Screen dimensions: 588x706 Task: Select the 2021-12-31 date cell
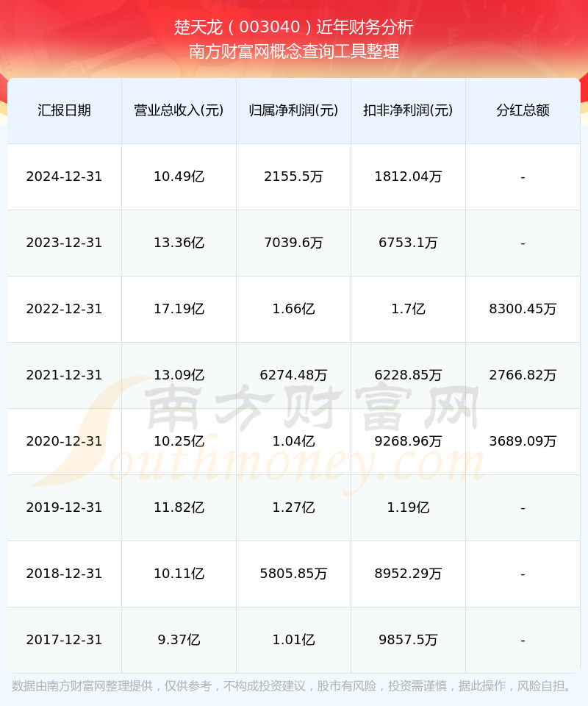coord(65,375)
